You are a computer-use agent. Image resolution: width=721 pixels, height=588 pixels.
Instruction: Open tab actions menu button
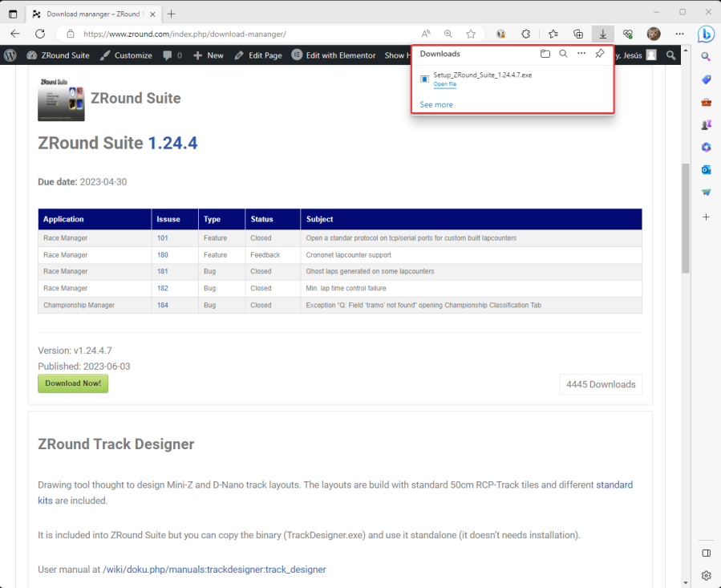click(13, 14)
